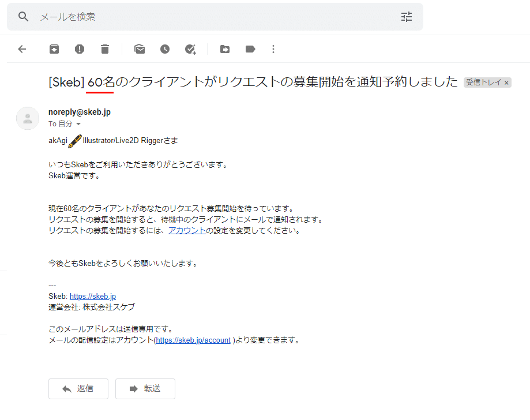Viewport: 530px width, 420px height.
Task: Open the https://skeb.jp/account link
Action: [x=193, y=340]
